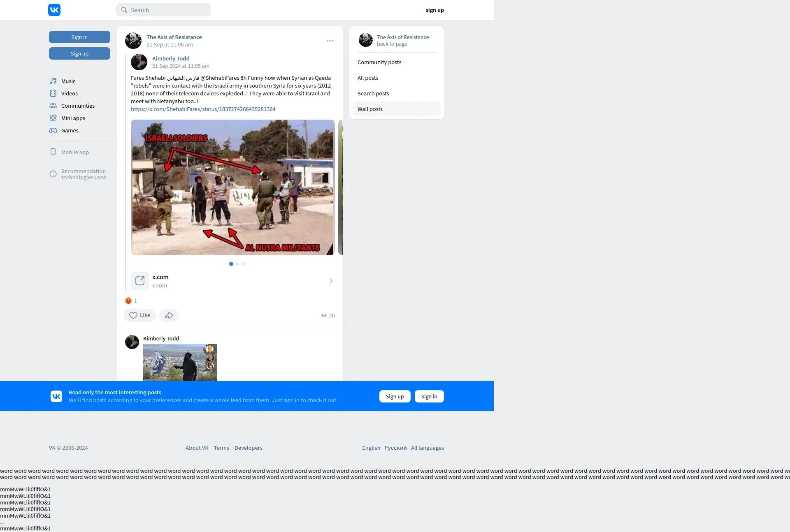
Task: Open the Music section icon
Action: tap(53, 81)
